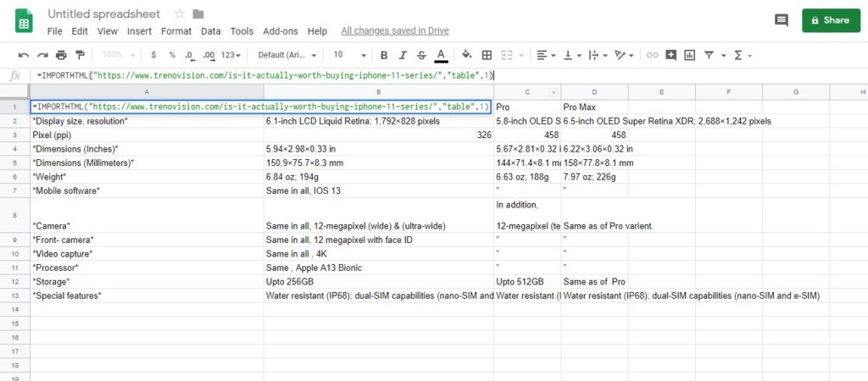
Task: Click the Undo arrow icon
Action: pos(24,55)
